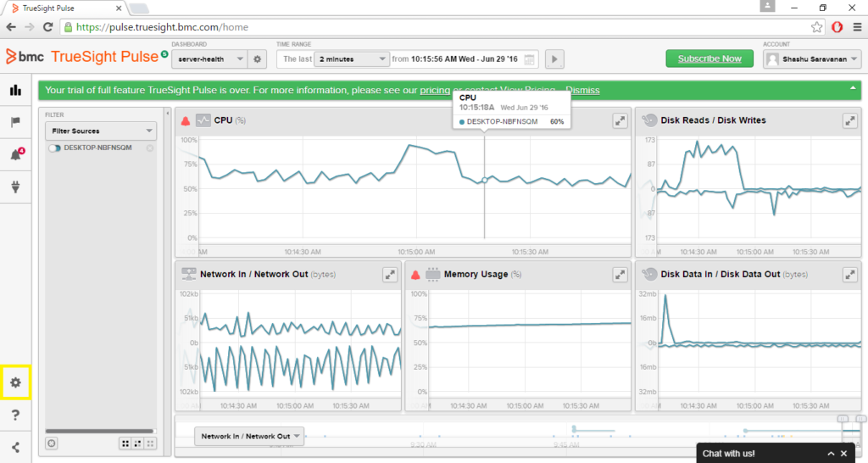Click the Memory Usage chart title
The image size is (868, 463).
(x=476, y=274)
